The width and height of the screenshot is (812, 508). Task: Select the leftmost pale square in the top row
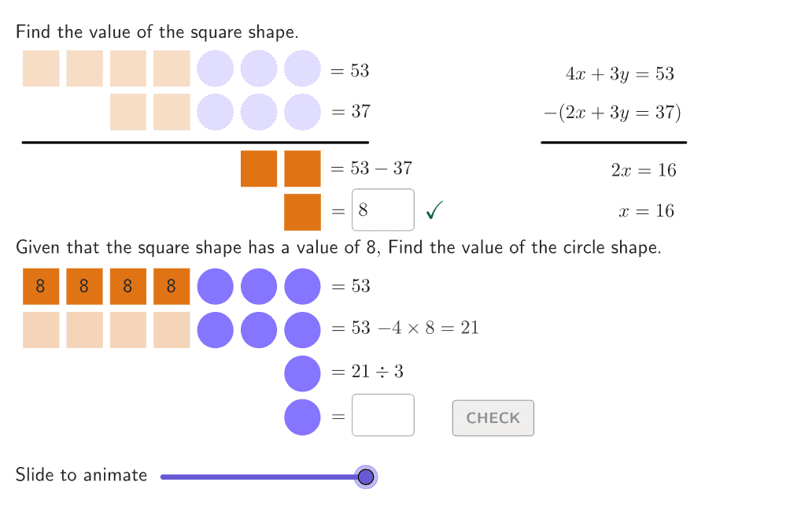tap(41, 69)
